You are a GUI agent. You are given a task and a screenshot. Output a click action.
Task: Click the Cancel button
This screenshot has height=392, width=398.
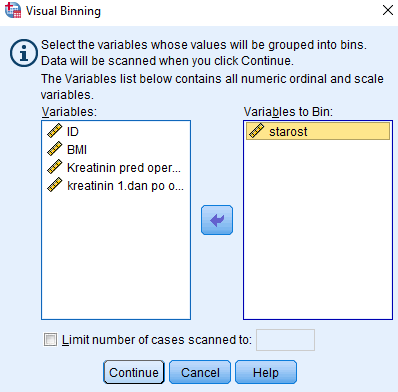[x=200, y=372]
